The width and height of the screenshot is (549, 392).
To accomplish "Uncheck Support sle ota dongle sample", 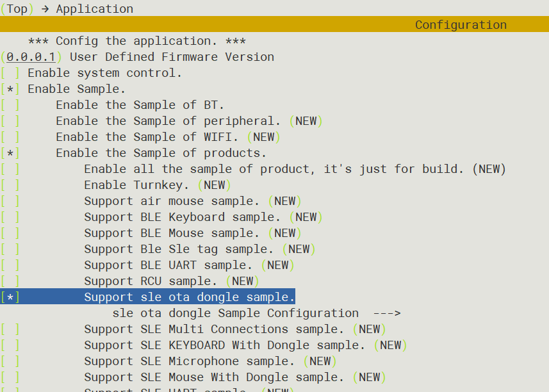I will pyautogui.click(x=10, y=297).
